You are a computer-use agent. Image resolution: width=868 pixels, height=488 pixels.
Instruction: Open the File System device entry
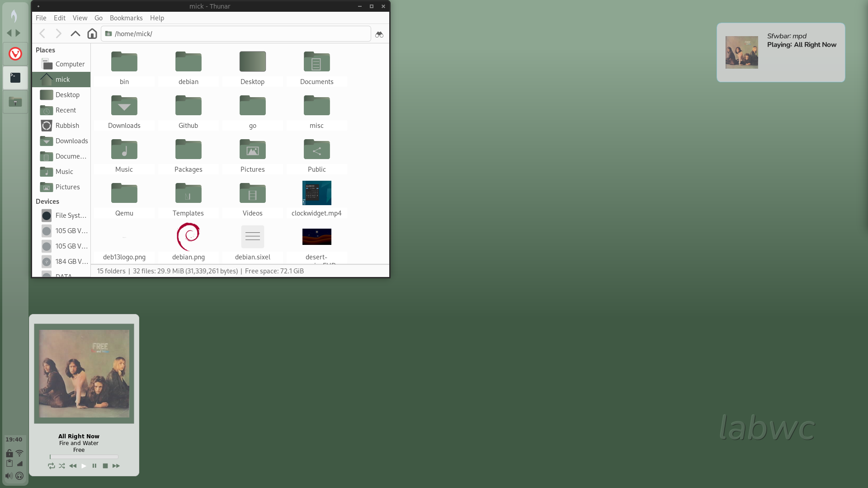coord(71,216)
